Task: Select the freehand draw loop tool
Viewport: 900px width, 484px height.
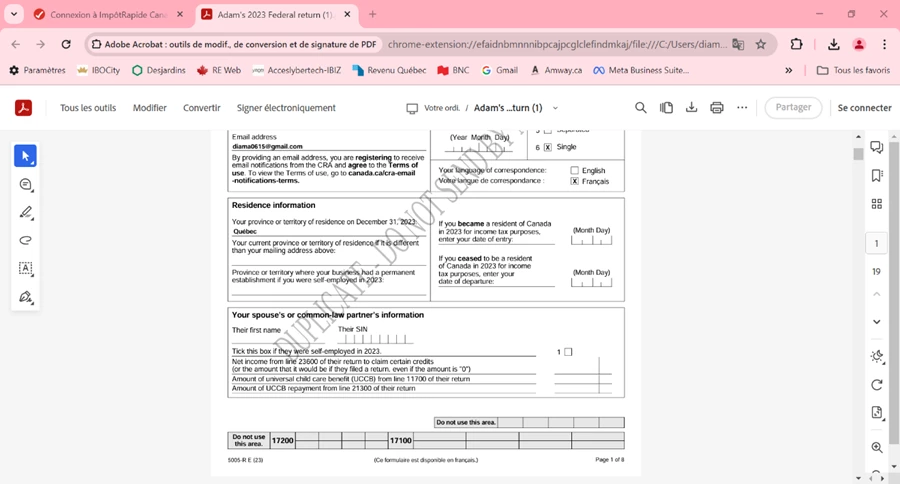Action: tap(25, 241)
